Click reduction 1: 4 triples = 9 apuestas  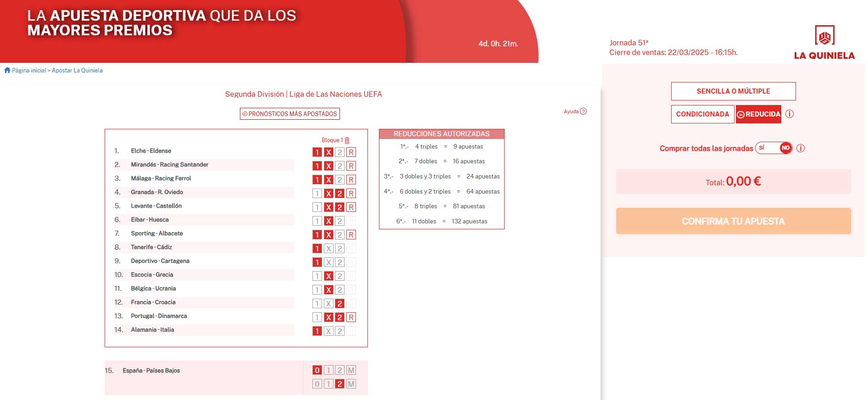441,147
